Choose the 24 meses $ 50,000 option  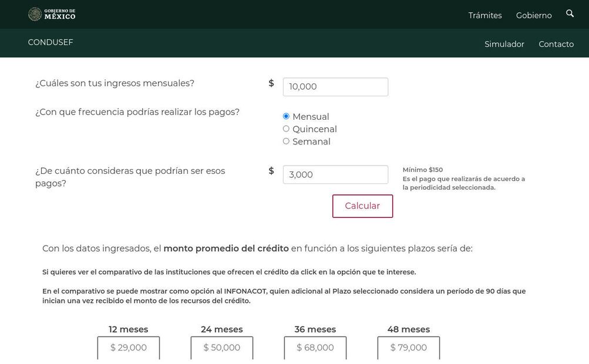pyautogui.click(x=221, y=348)
